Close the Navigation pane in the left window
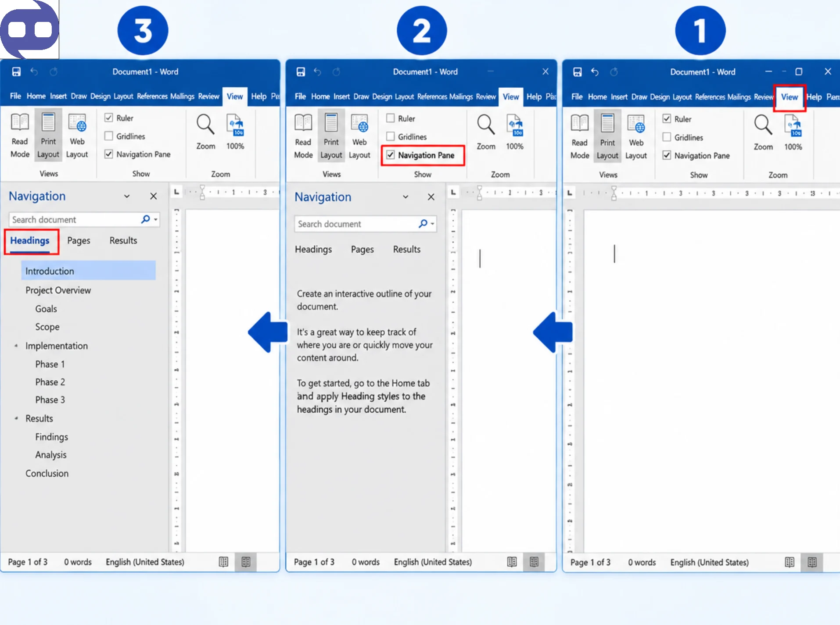 point(154,196)
